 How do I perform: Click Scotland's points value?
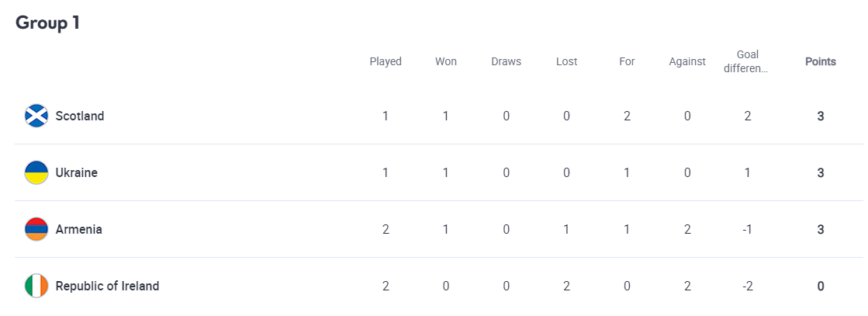click(x=821, y=116)
